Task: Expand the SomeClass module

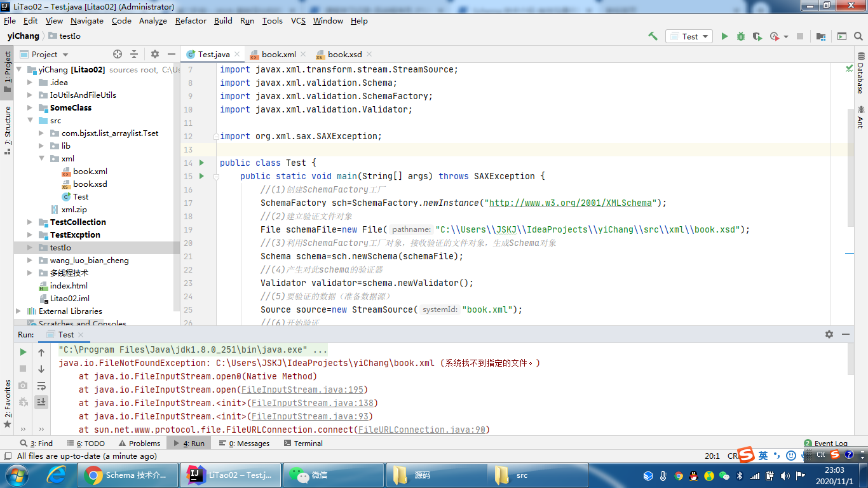Action: [30, 108]
